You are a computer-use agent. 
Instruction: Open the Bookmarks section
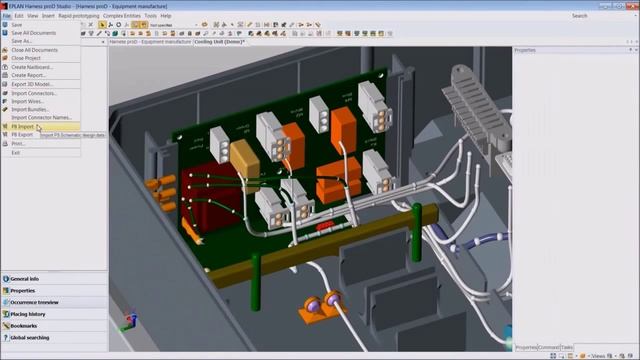[x=54, y=326]
